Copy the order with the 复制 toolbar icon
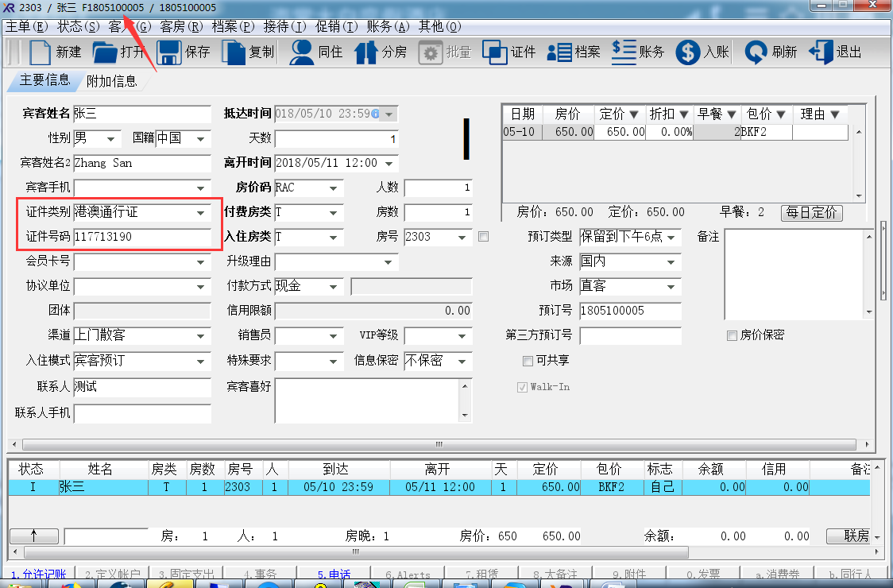This screenshot has height=588, width=893. (x=234, y=52)
